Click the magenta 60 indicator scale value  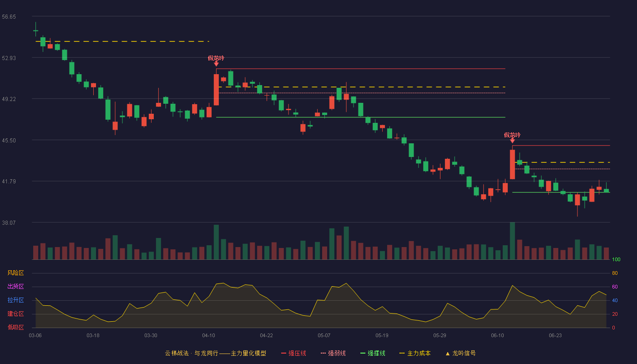click(615, 287)
